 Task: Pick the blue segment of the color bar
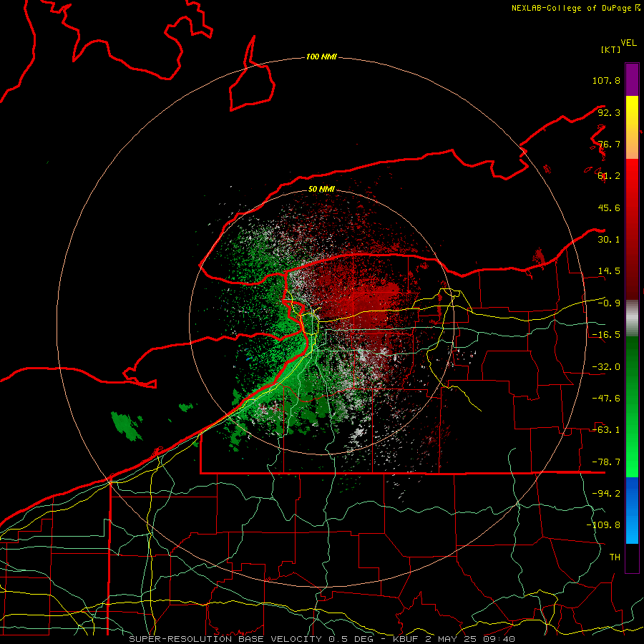coord(632,510)
